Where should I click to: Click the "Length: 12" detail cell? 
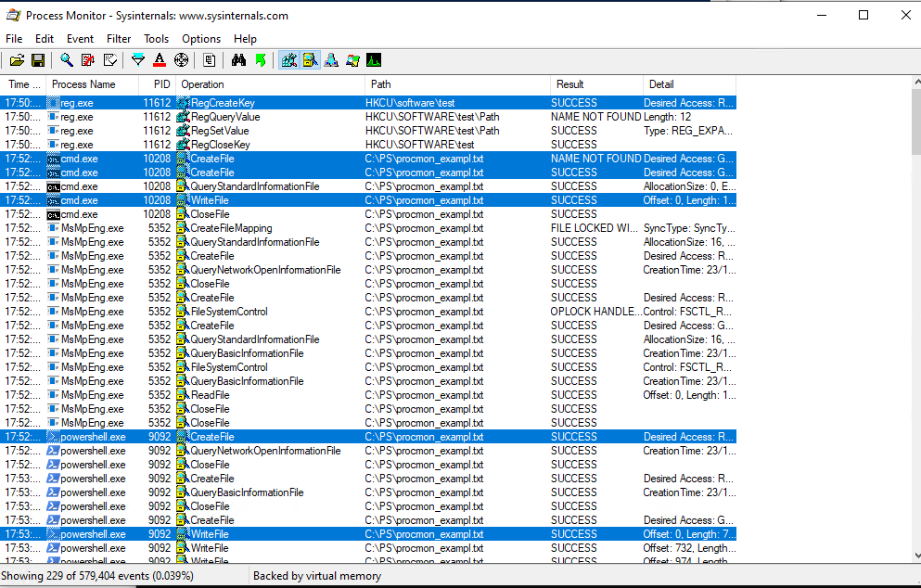(667, 117)
